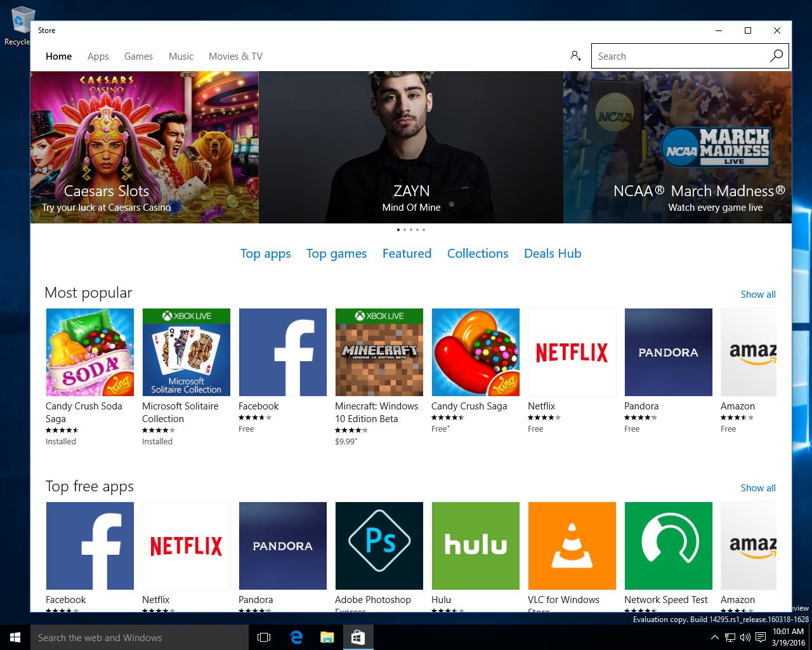This screenshot has width=812, height=650.
Task: Open Action Center notifications icon
Action: point(761,637)
